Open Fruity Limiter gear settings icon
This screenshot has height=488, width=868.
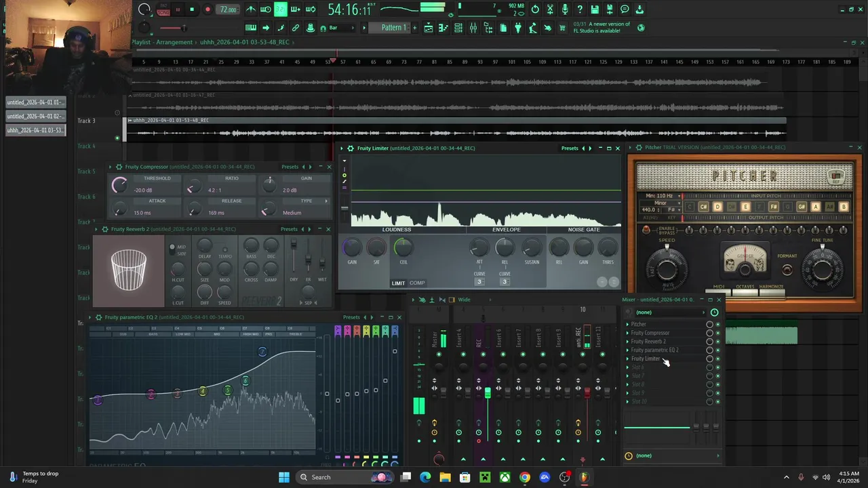(x=350, y=148)
